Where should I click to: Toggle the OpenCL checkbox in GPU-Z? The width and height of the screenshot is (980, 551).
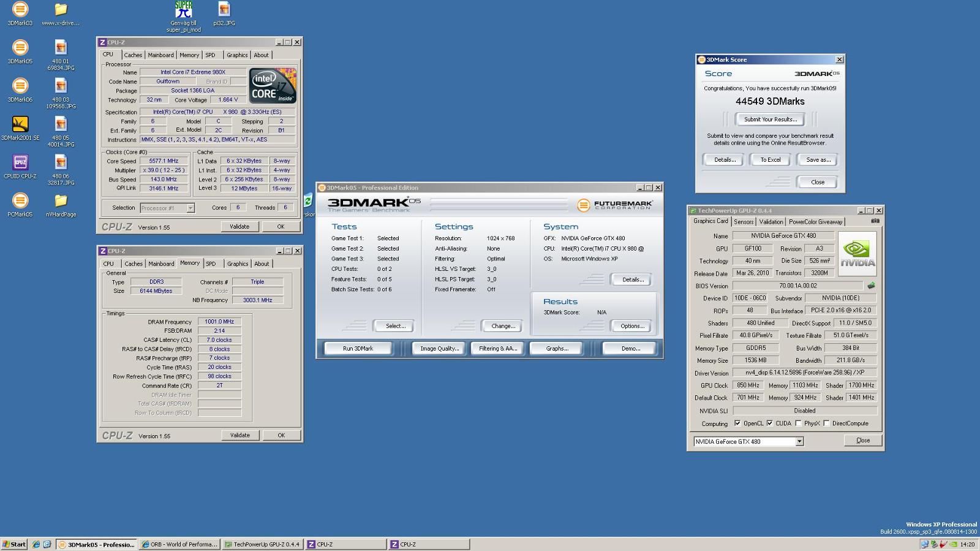(x=737, y=423)
